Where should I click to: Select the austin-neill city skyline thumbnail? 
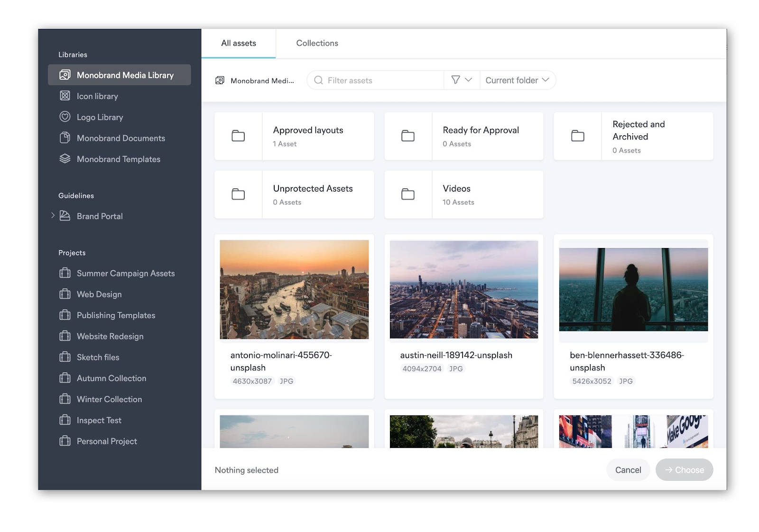pos(464,289)
